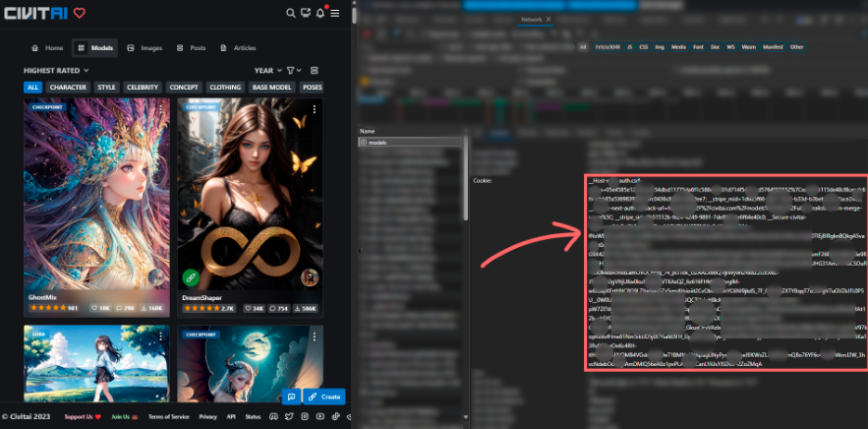Viewport: 868px width, 429px height.
Task: Click the monitor icon in the header
Action: coord(306,14)
